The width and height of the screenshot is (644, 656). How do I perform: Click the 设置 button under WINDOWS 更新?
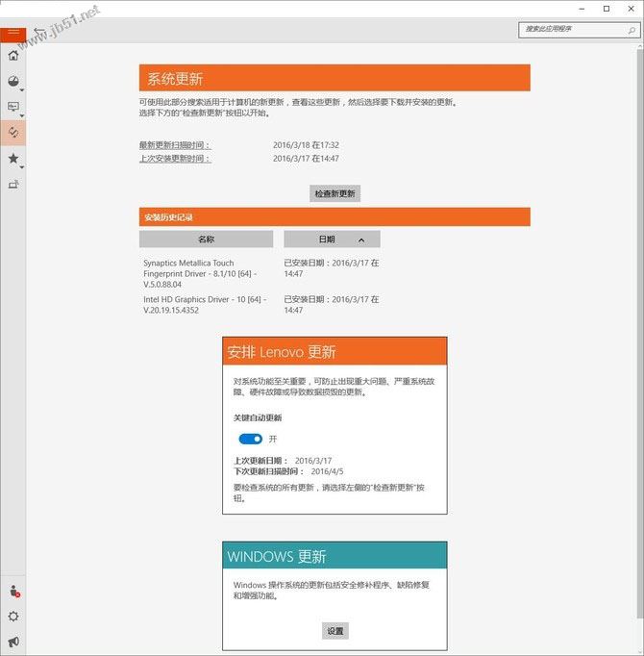[334, 631]
